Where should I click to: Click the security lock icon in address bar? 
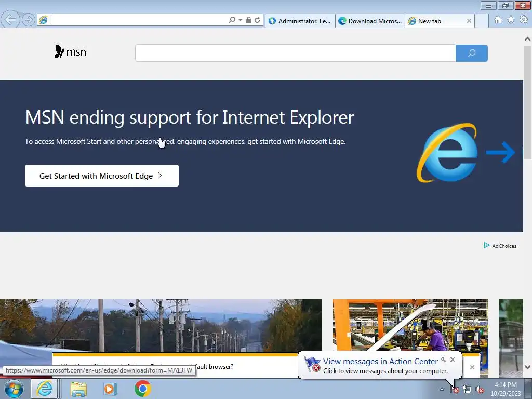(249, 20)
